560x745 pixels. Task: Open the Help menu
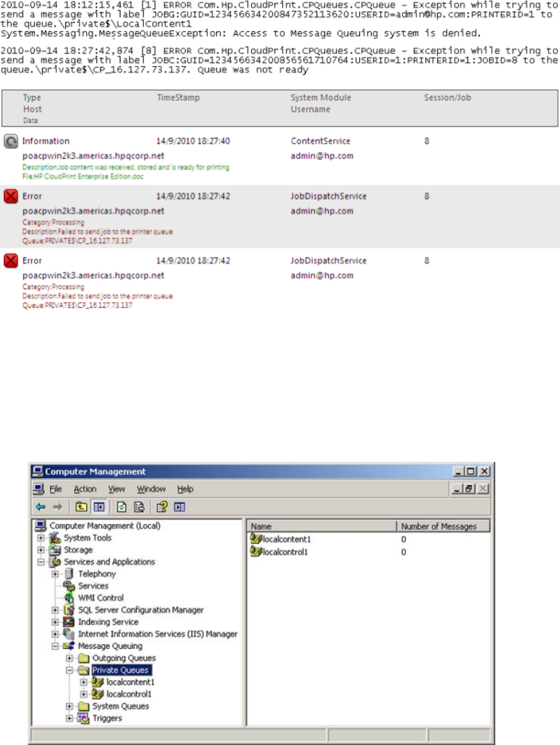[185, 489]
